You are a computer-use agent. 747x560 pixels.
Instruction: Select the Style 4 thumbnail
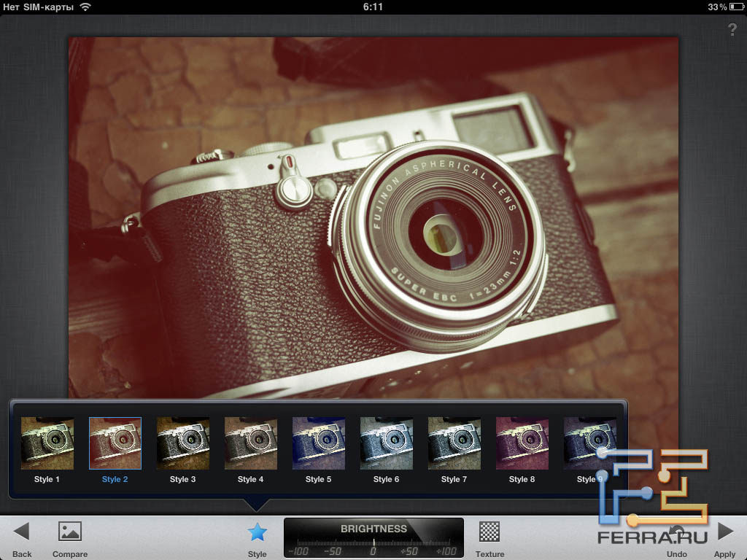coord(251,443)
